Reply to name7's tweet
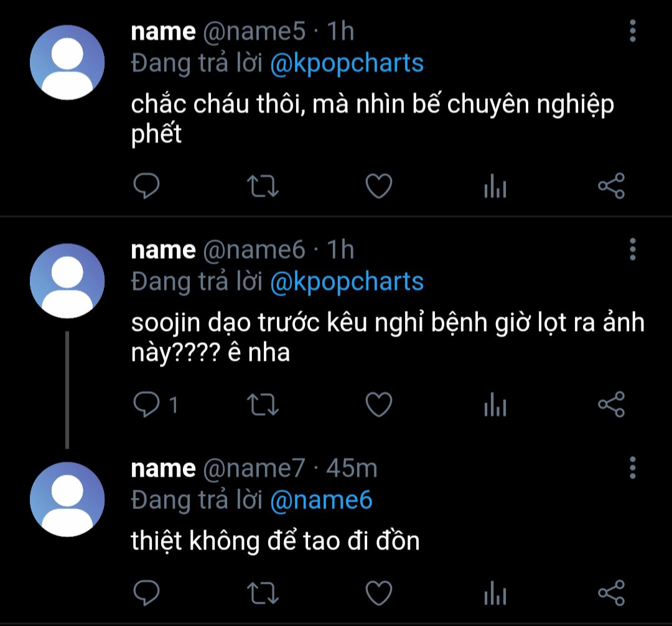This screenshot has width=672, height=626. 147,592
